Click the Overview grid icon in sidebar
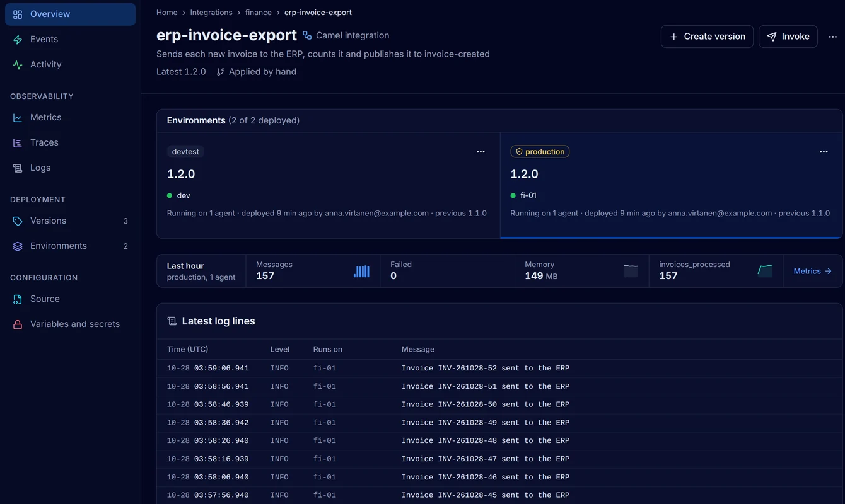 tap(18, 14)
